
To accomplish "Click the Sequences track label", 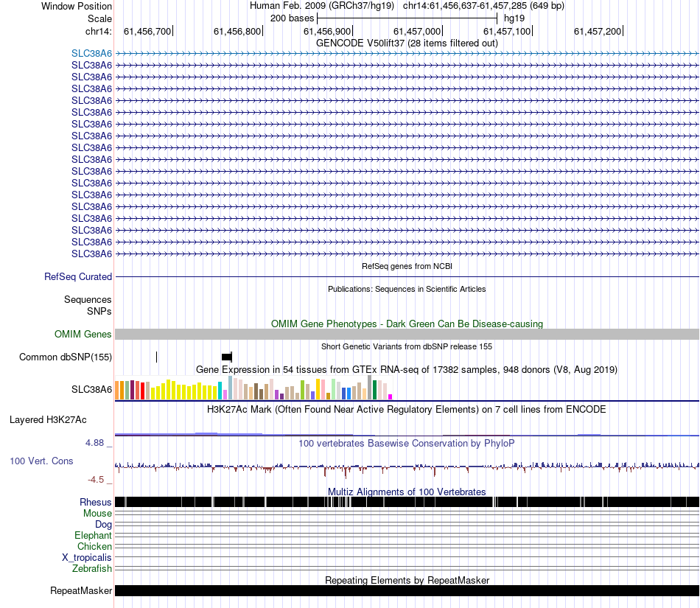I will click(x=88, y=299).
